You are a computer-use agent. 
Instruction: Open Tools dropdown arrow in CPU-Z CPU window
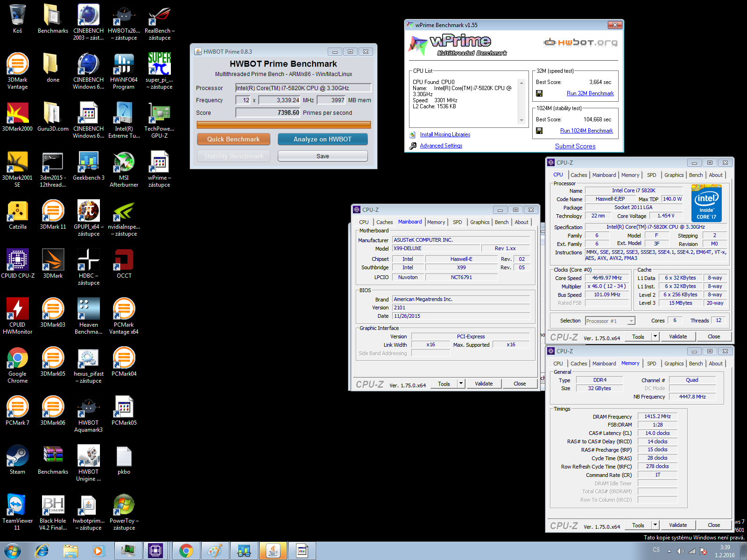pos(655,336)
